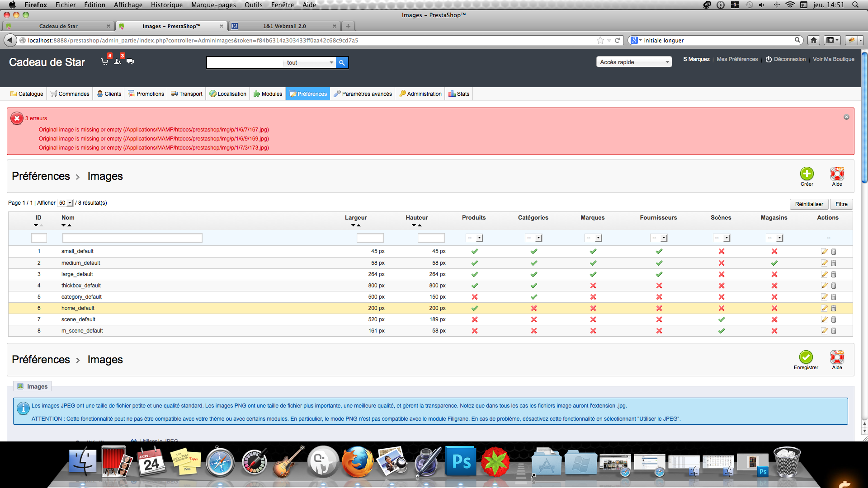The width and height of the screenshot is (868, 488).
Task: Toggle Produits status for category_default
Action: tap(474, 297)
